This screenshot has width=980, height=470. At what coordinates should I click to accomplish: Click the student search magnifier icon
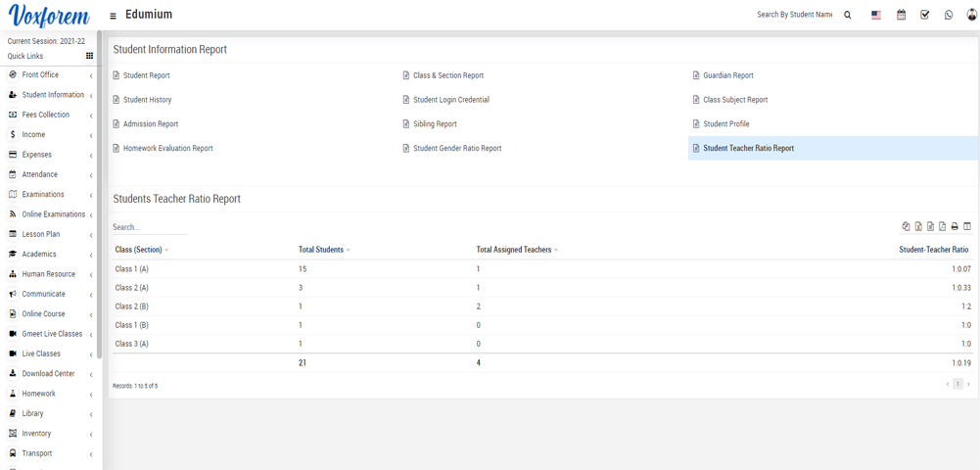tap(848, 15)
